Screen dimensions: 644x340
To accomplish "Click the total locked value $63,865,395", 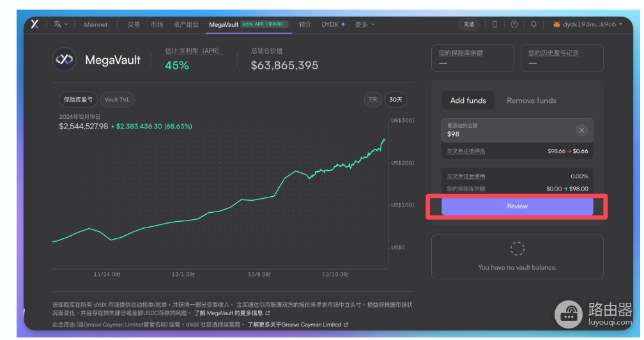I will pyautogui.click(x=284, y=65).
